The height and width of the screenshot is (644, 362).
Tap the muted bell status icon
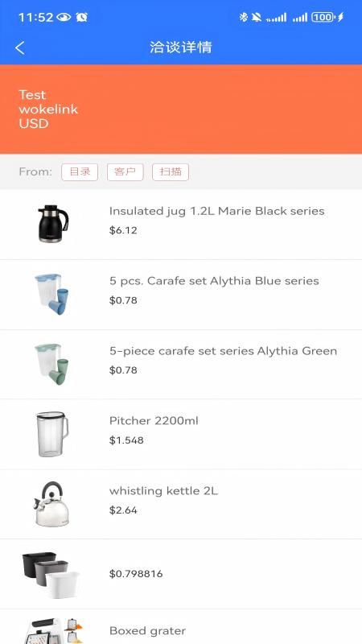point(257,17)
